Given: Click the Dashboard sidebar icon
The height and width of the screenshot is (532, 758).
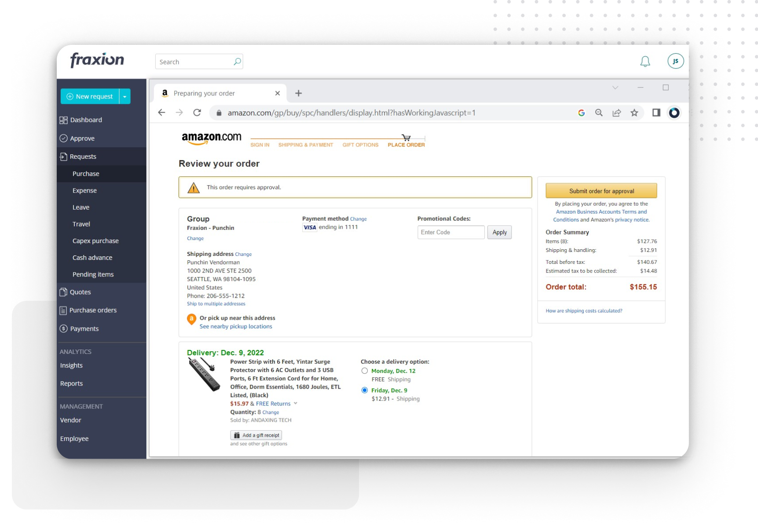Looking at the screenshot, I should point(64,120).
